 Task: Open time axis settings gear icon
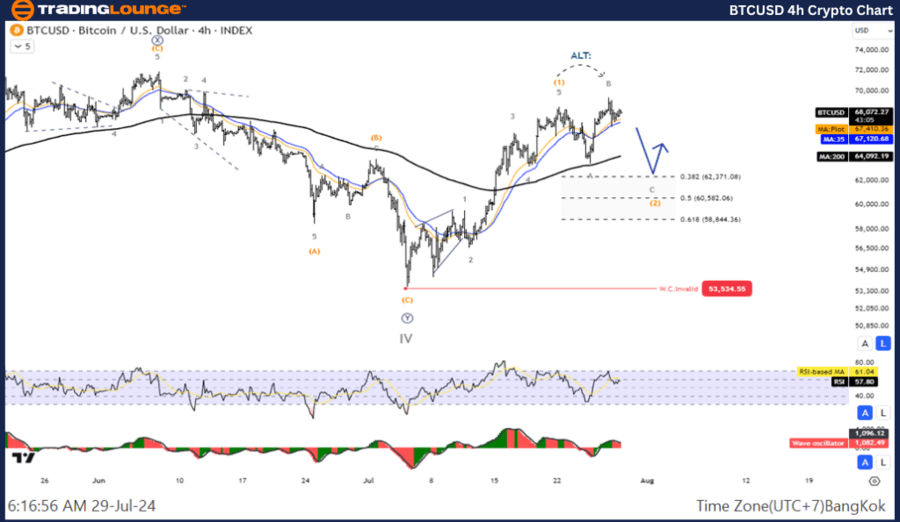pos(874,481)
